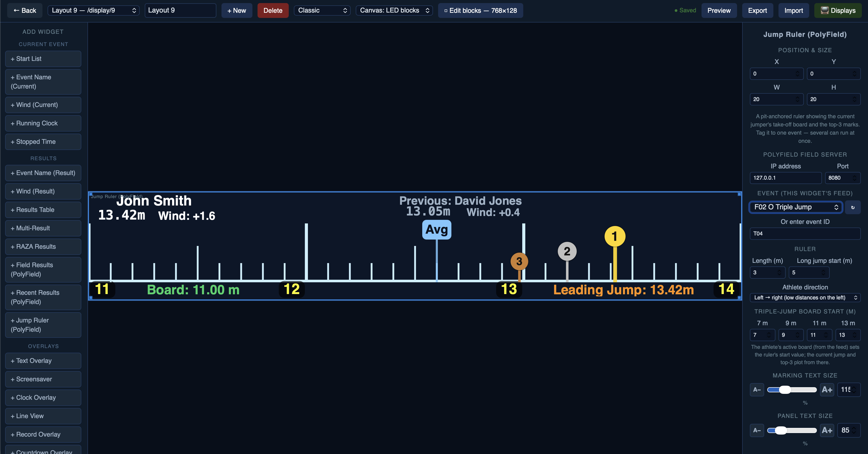The image size is (868, 454).
Task: Open the F02 O Triple Jump event dropdown
Action: [796, 207]
